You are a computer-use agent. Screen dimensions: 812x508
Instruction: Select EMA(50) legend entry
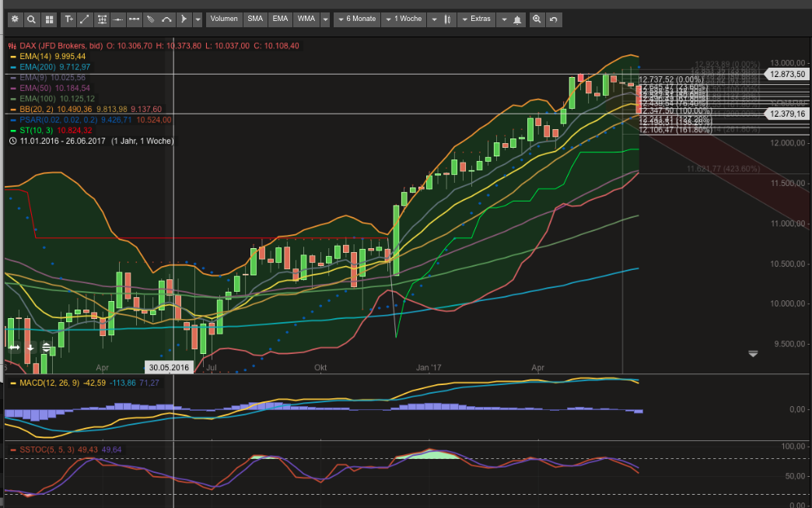pos(50,88)
